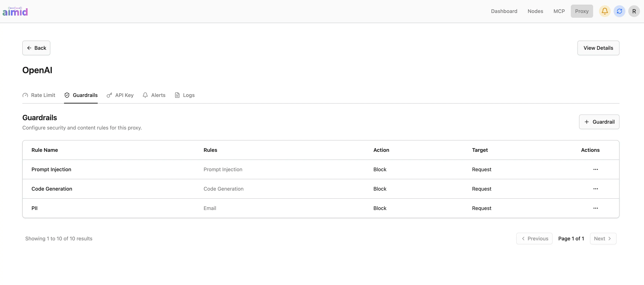Click the Target column header
The width and height of the screenshot is (644, 285).
point(480,150)
